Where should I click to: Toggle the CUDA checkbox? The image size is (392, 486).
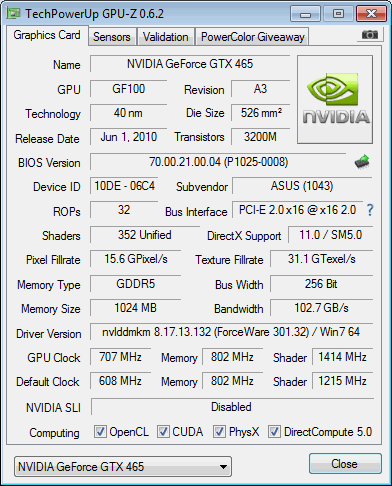[163, 431]
